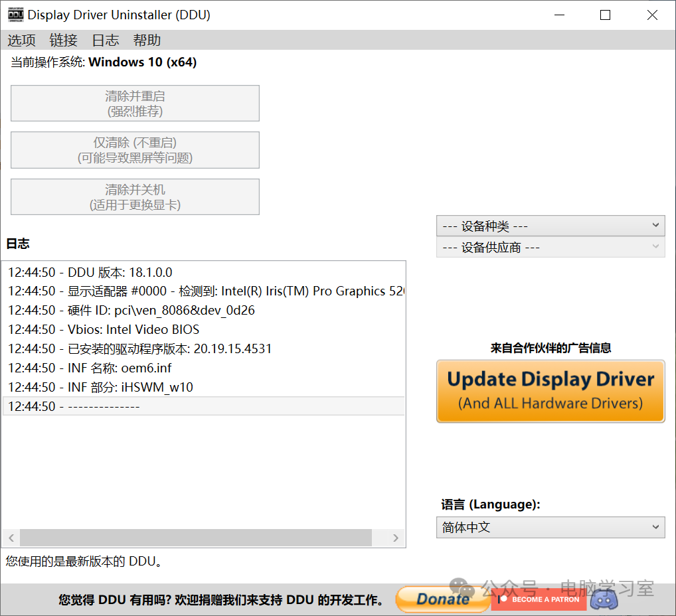Open the Discord icon link
676x616 pixels.
[604, 599]
